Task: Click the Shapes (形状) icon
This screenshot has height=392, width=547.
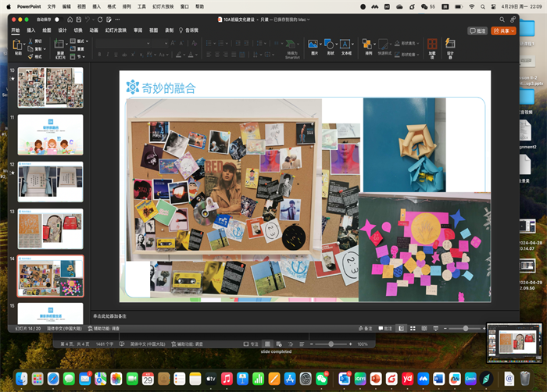Action: point(329,44)
